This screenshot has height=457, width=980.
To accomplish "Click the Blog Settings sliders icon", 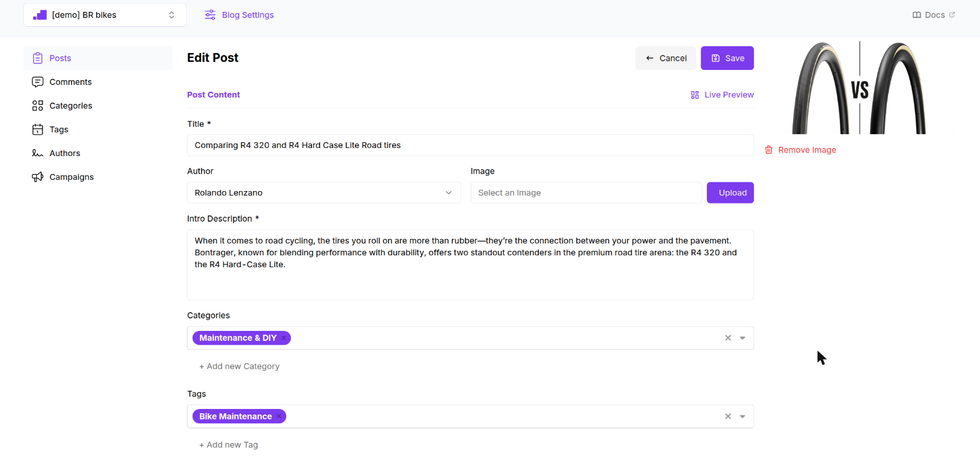I will tap(210, 15).
